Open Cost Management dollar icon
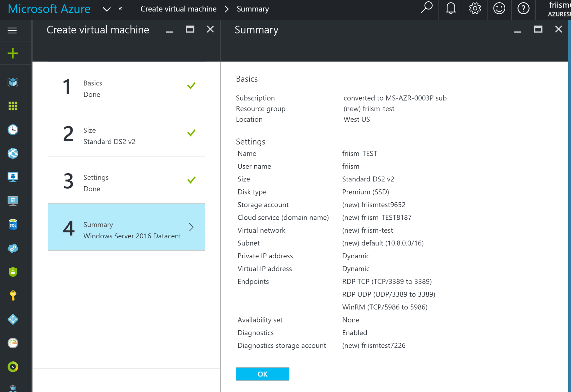Screen dimensions: 571x392 [13, 367]
